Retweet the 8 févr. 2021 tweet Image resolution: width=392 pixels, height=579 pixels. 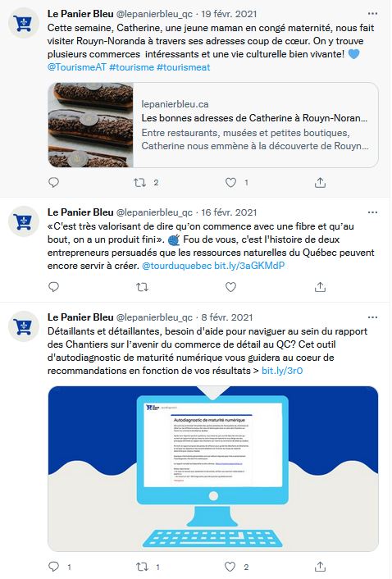pyautogui.click(x=142, y=567)
